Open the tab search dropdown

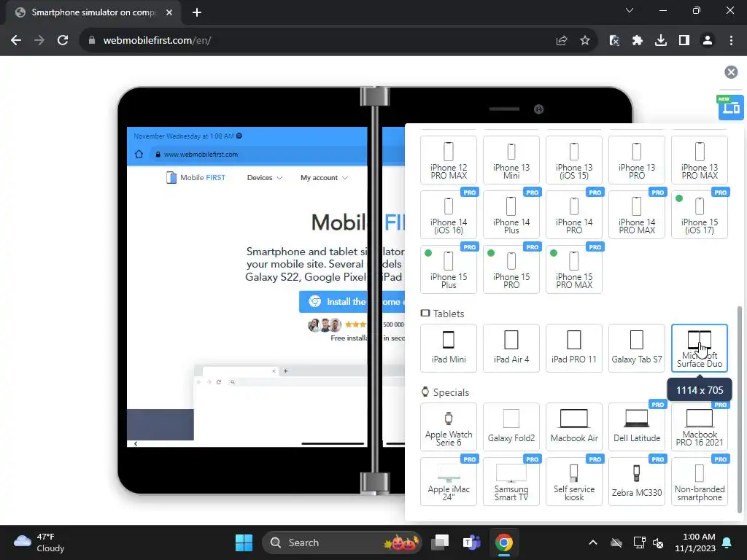pos(630,10)
